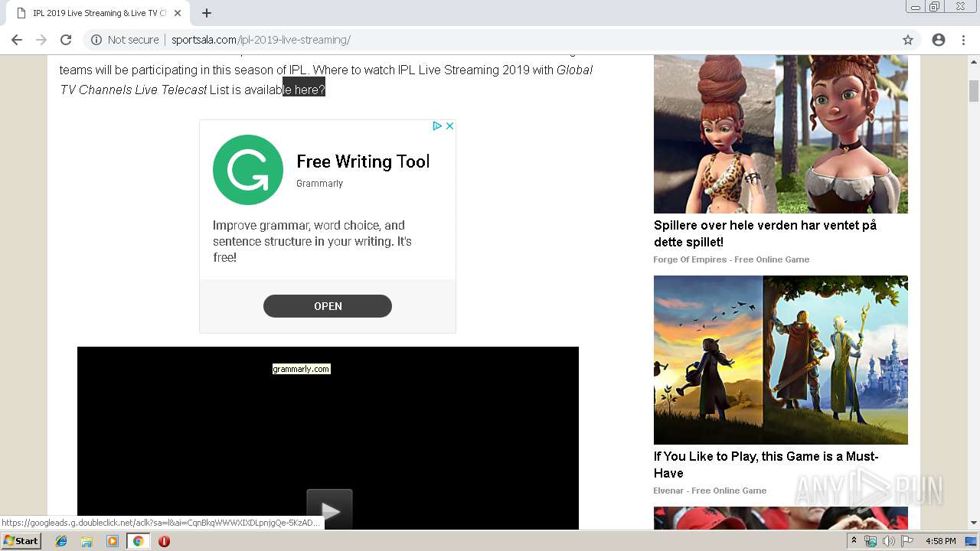Open Forge of Empires ad image
Image resolution: width=980 pixels, height=551 pixels.
[781, 134]
